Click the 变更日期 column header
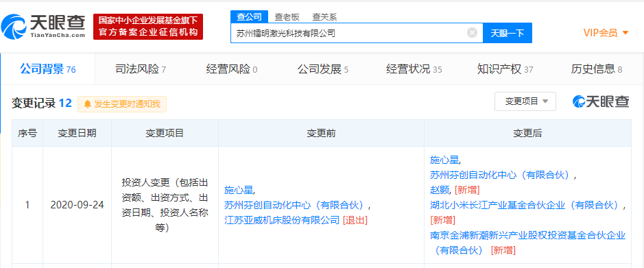This screenshot has width=644, height=268. pyautogui.click(x=77, y=133)
